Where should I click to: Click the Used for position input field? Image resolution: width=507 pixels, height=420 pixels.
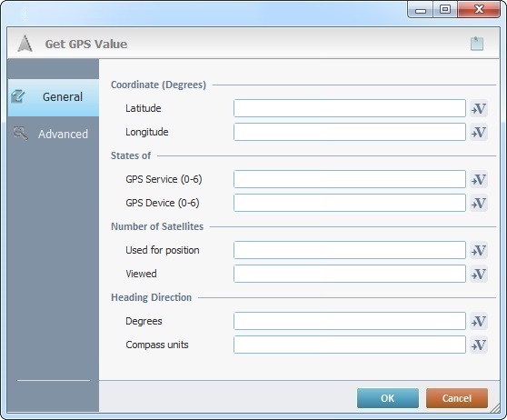tap(350, 250)
